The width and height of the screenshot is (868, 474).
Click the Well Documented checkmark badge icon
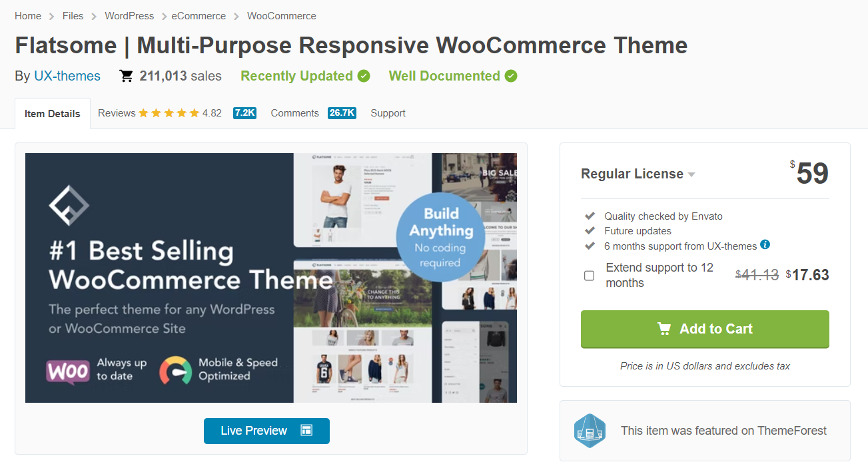(511, 76)
